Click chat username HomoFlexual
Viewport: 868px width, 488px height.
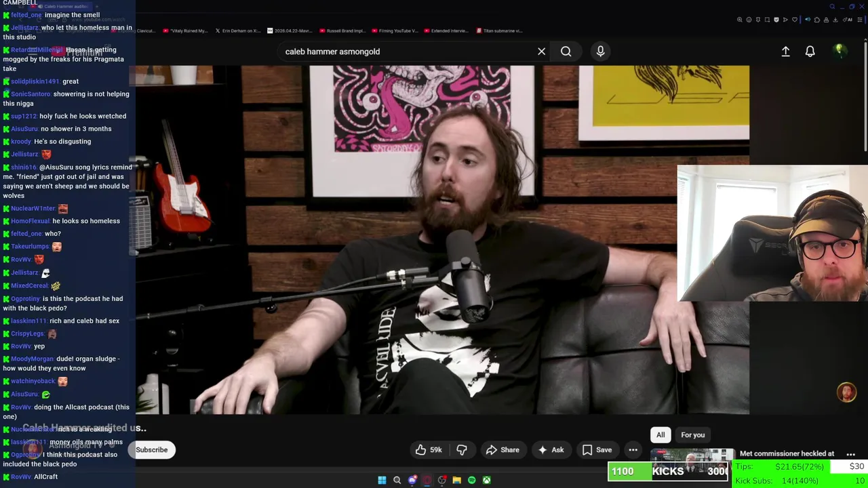31,221
